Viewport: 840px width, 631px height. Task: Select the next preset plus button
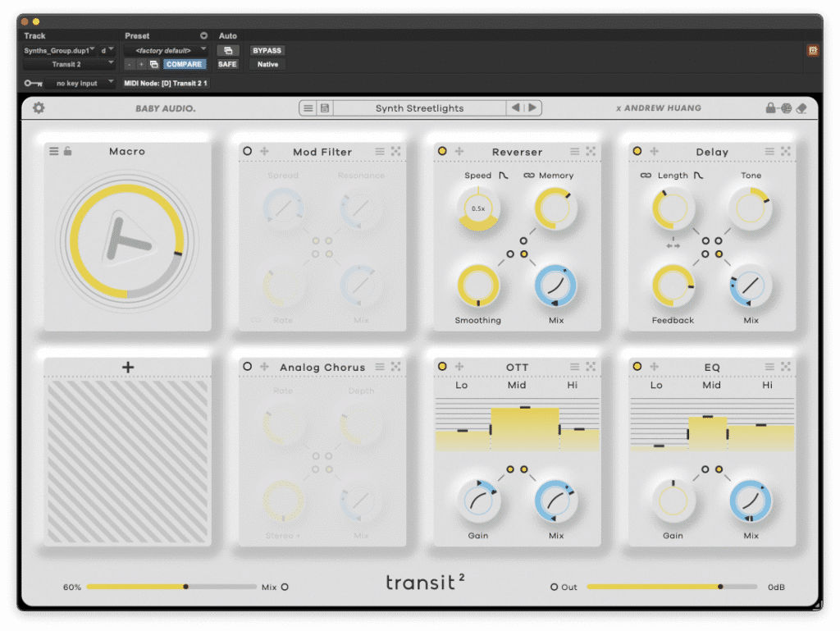[x=141, y=64]
